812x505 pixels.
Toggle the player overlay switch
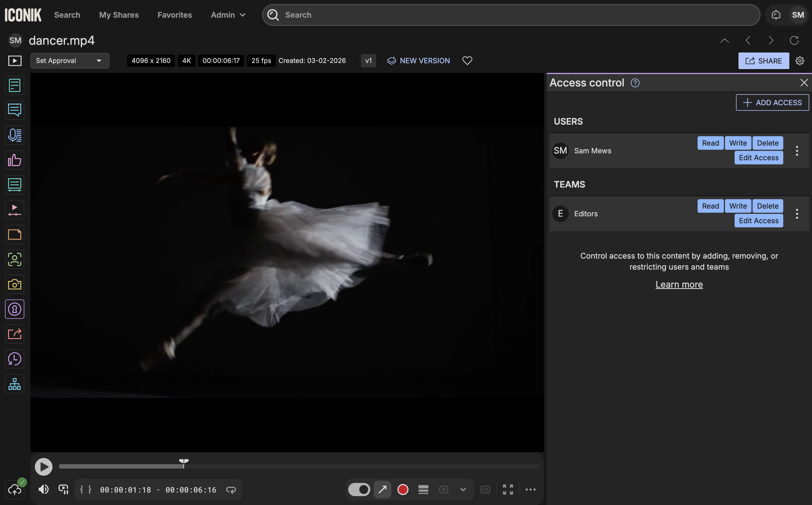click(359, 490)
